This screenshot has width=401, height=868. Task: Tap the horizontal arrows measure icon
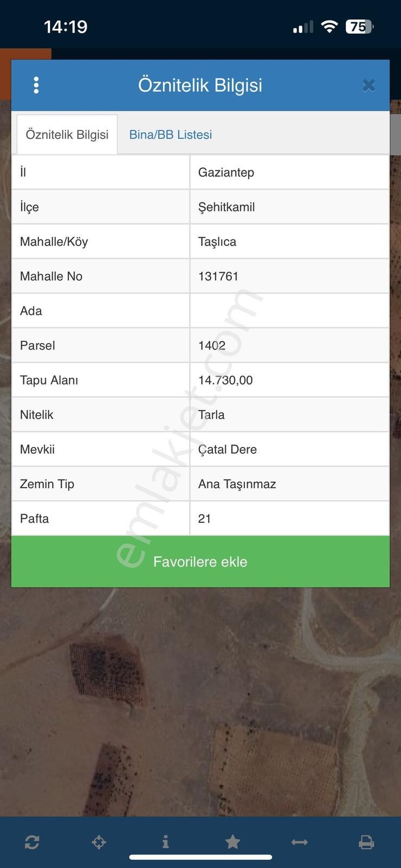(299, 842)
